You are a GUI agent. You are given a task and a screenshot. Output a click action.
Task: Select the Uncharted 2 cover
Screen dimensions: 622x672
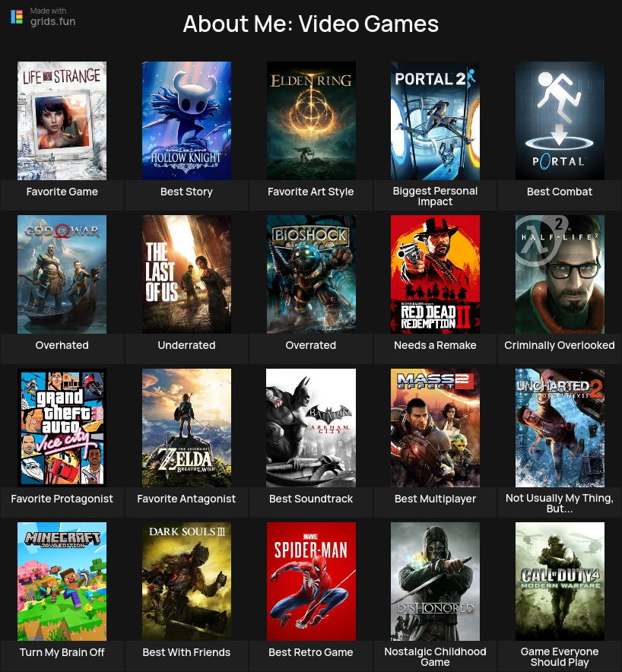click(560, 428)
